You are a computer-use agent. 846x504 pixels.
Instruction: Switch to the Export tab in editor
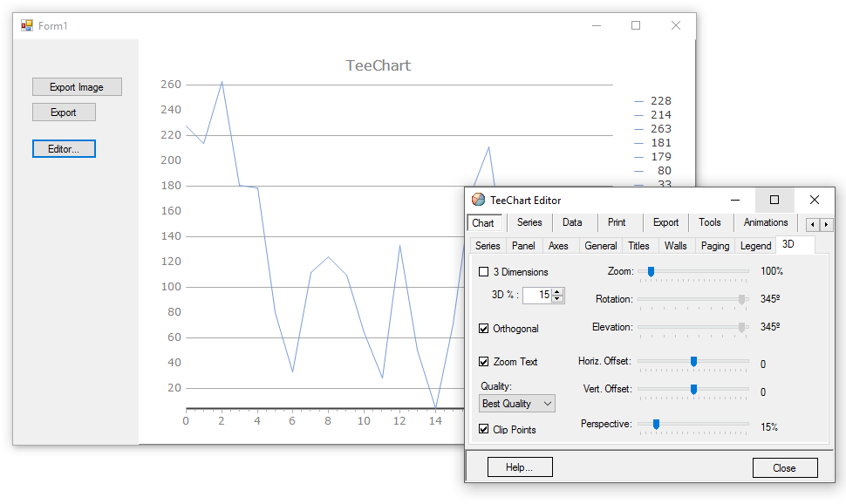pyautogui.click(x=665, y=222)
